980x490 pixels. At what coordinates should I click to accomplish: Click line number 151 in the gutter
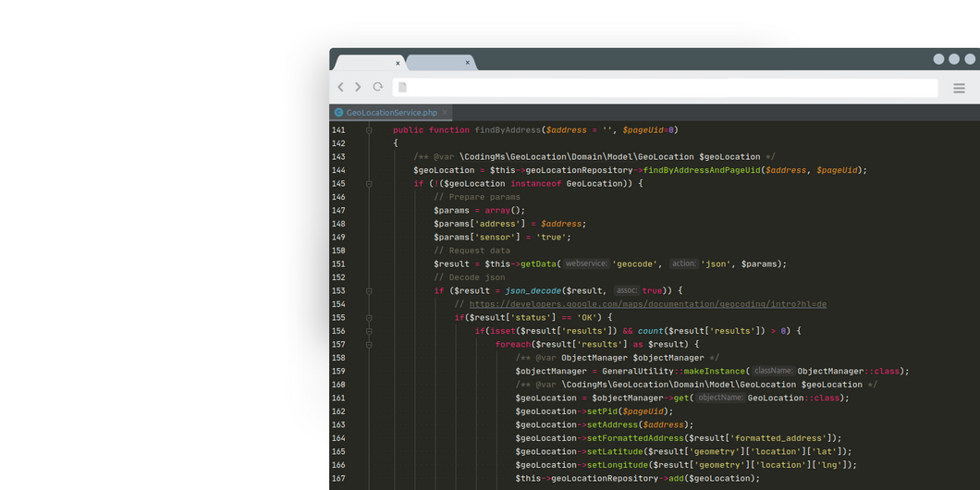click(338, 263)
